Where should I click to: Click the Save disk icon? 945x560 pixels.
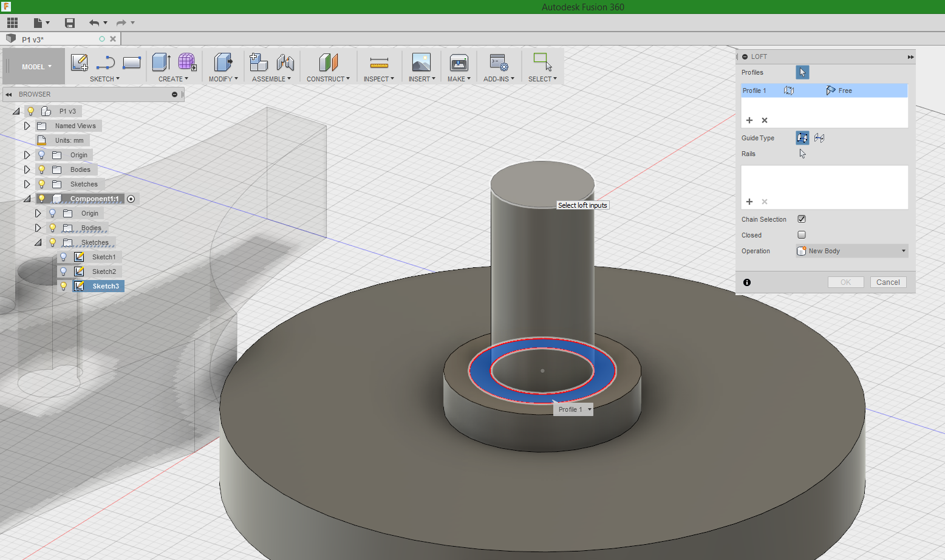[70, 23]
